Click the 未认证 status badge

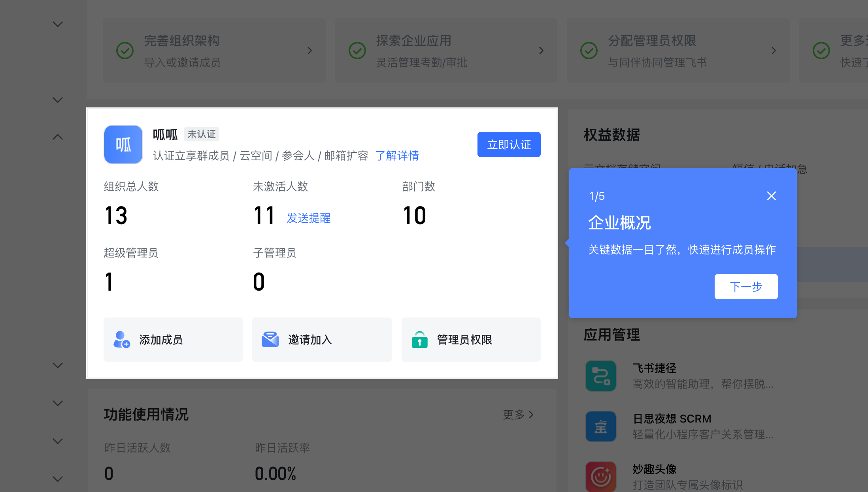tap(201, 134)
